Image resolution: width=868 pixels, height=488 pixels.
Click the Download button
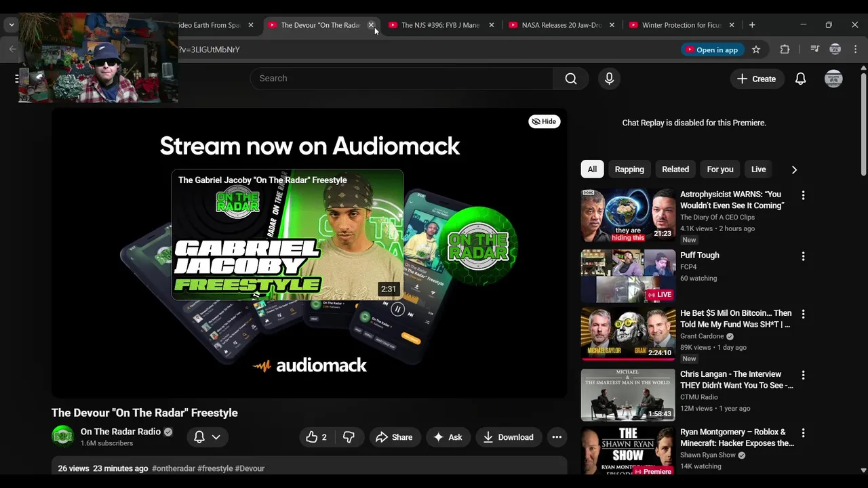[x=509, y=437]
